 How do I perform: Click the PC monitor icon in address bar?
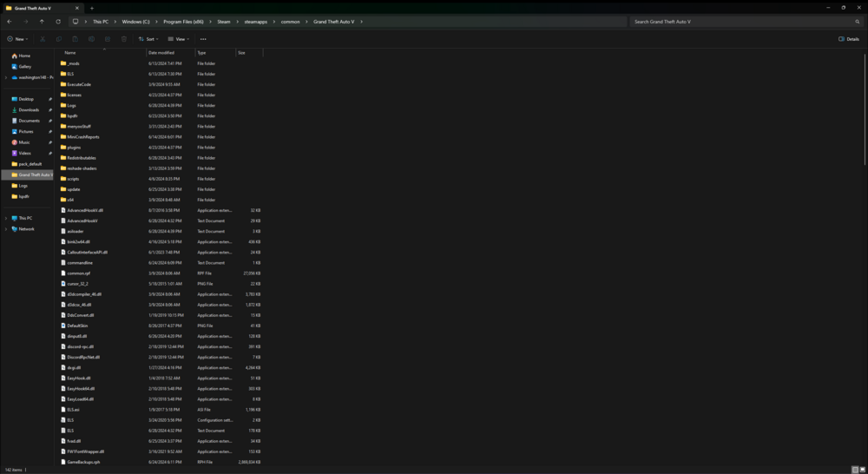coord(76,22)
